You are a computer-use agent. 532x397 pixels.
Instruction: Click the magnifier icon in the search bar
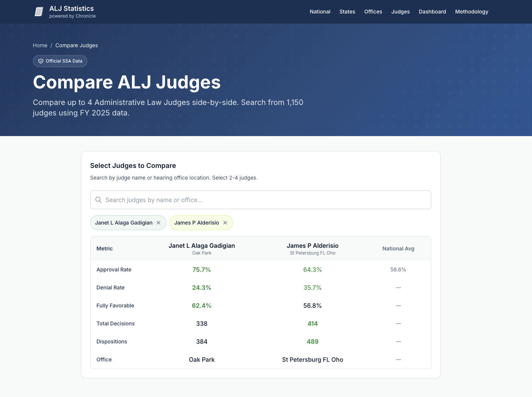point(99,200)
